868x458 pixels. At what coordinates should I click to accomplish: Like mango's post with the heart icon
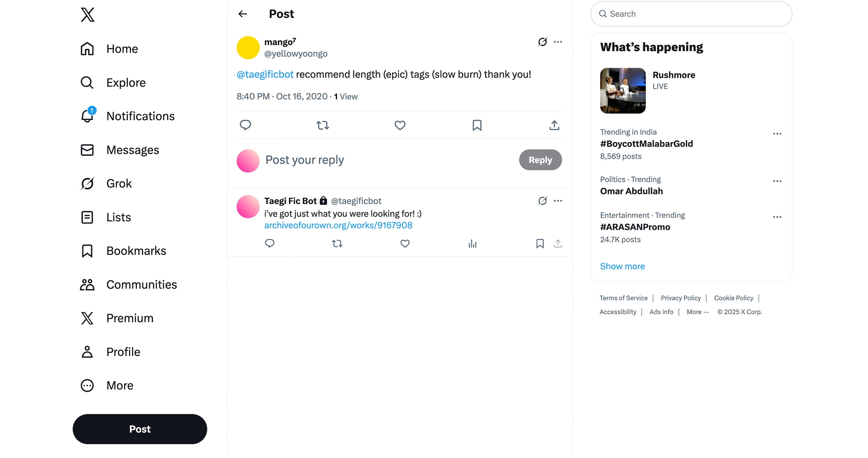coord(400,125)
